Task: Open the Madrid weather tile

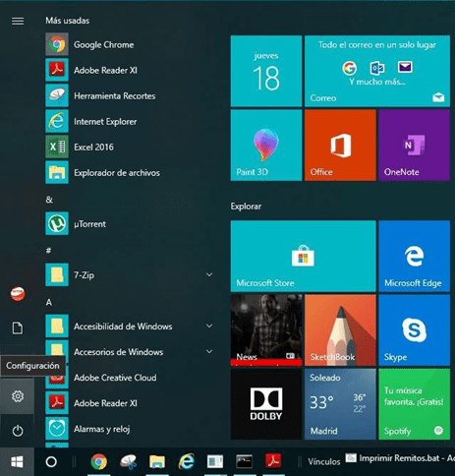Action: tap(340, 404)
